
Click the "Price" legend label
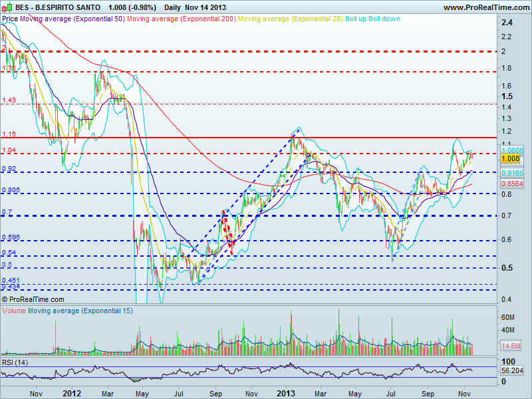pos(10,19)
